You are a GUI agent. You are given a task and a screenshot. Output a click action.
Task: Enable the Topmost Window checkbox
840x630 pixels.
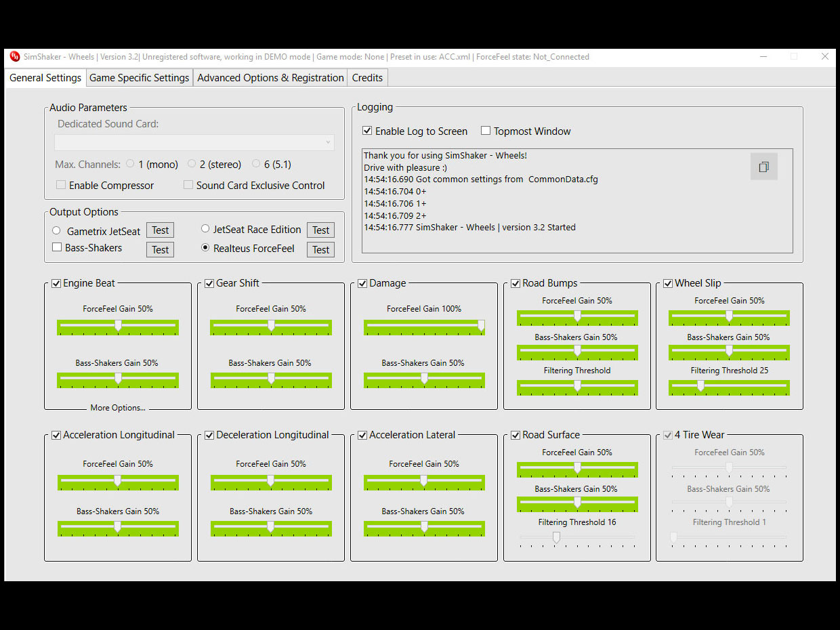click(x=486, y=131)
